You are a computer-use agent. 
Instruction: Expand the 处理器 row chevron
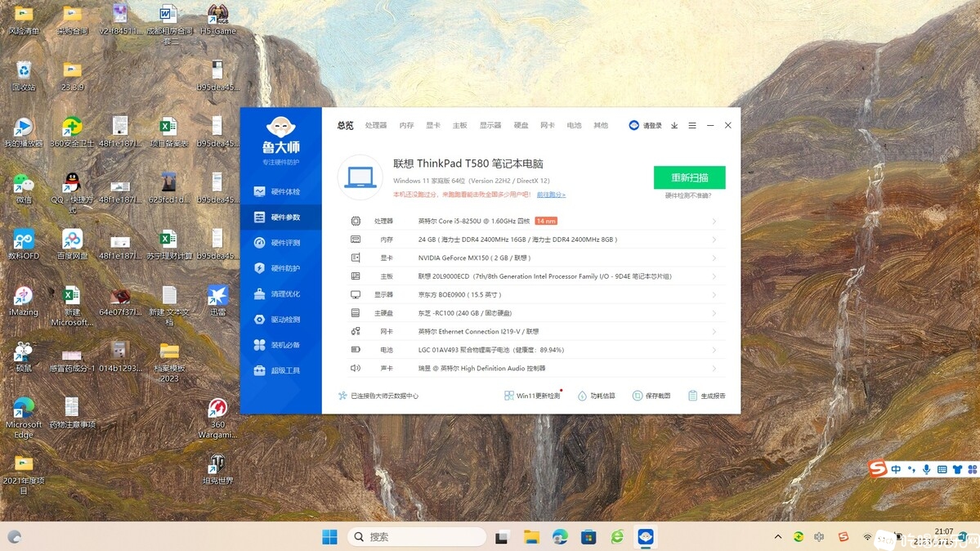pyautogui.click(x=714, y=222)
